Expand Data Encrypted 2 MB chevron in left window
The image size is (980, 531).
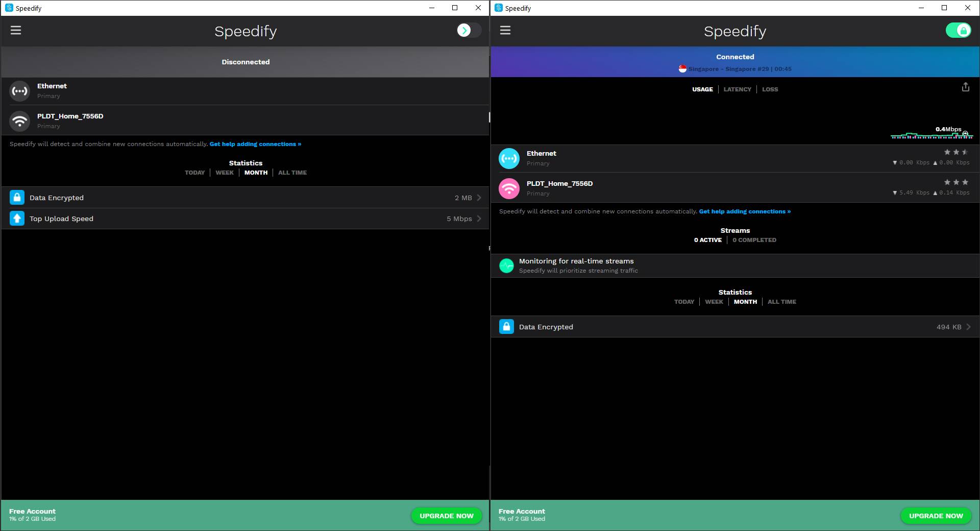coord(479,198)
